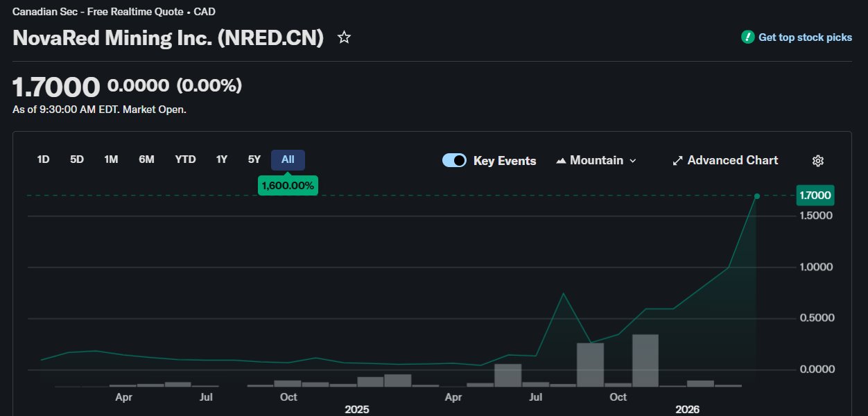
Task: Click the 2025 x-axis year label
Action: 357,410
